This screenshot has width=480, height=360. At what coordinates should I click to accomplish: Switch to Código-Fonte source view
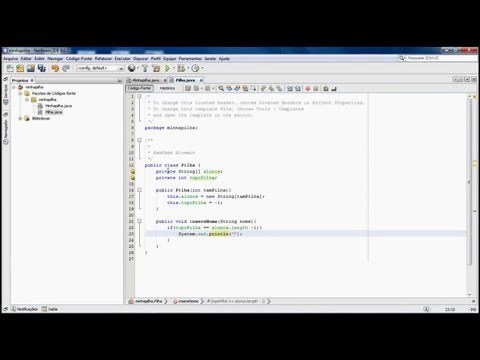139,88
